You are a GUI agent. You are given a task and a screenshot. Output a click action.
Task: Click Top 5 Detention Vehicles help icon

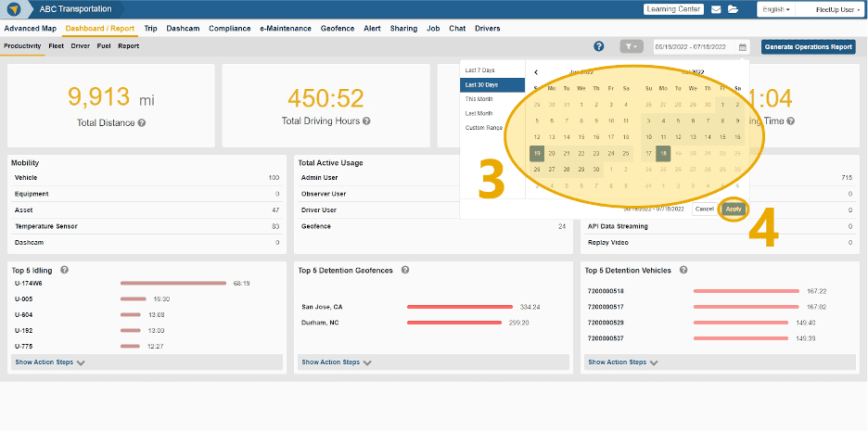pos(683,270)
